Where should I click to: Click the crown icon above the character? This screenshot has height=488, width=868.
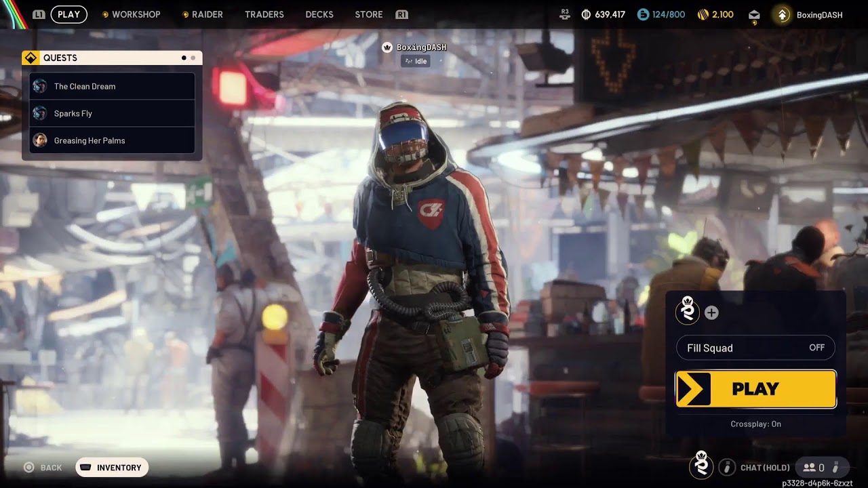coord(387,47)
